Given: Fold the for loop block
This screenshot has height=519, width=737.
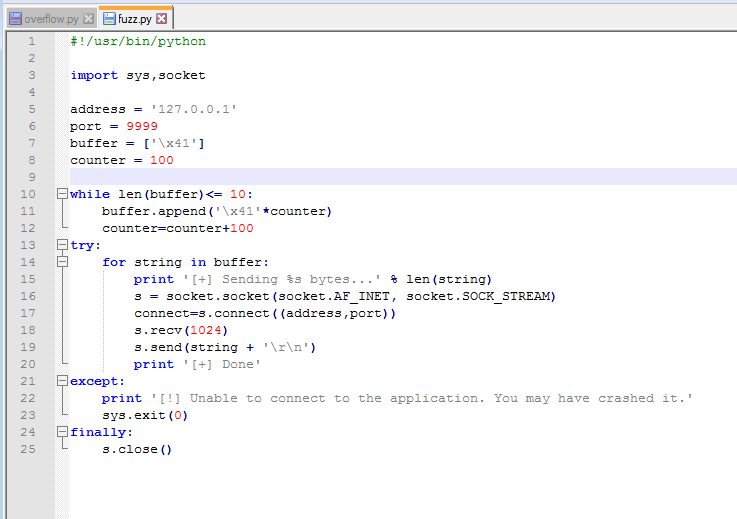Looking at the screenshot, I should (62, 262).
